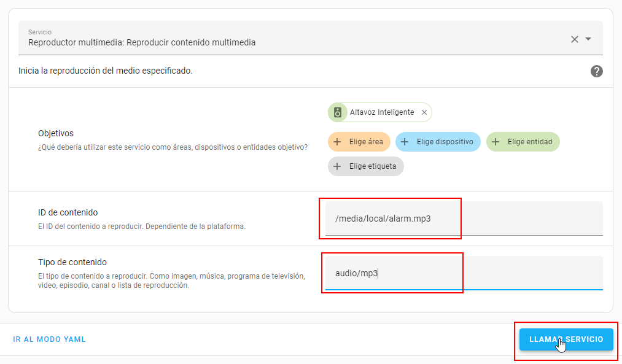Remove the Altavoz Inteligente target chip
The width and height of the screenshot is (622, 364).
tap(424, 112)
